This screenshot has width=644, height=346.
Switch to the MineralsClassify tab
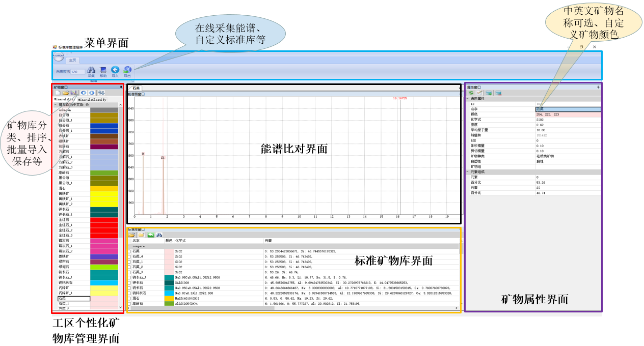coord(92,99)
